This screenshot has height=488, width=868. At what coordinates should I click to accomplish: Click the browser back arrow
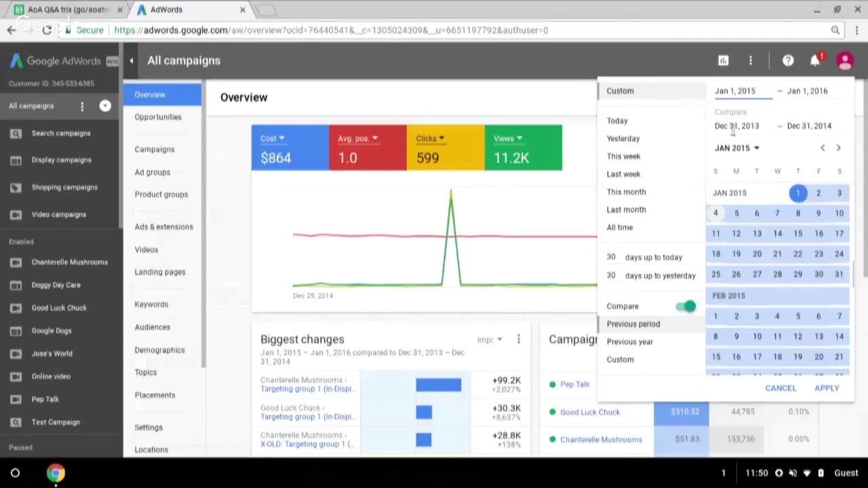(x=12, y=30)
